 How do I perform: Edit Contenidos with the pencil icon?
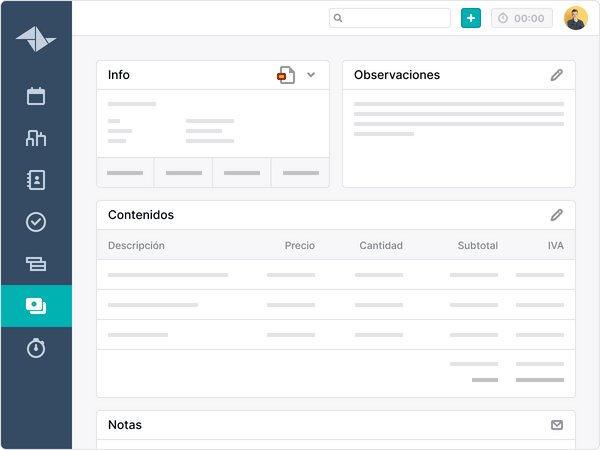click(x=557, y=215)
